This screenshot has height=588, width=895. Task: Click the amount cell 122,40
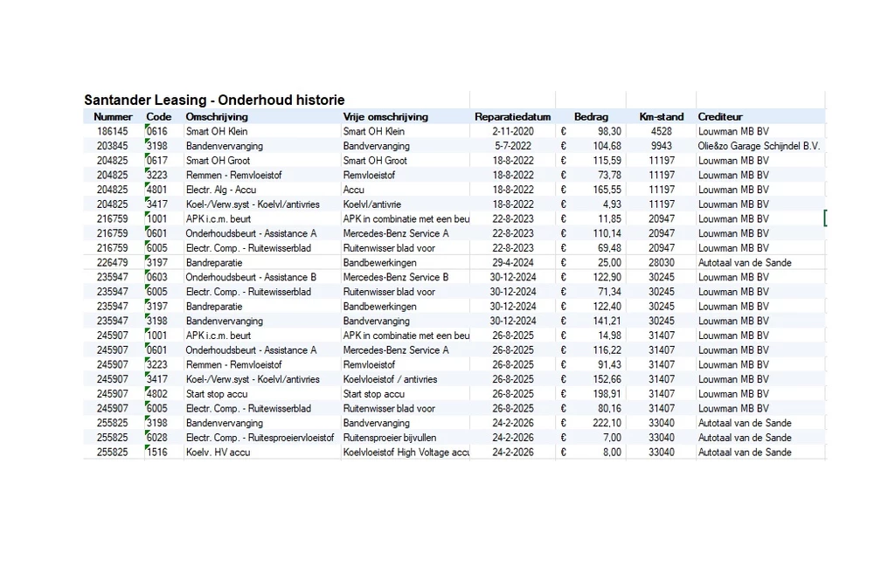[607, 307]
